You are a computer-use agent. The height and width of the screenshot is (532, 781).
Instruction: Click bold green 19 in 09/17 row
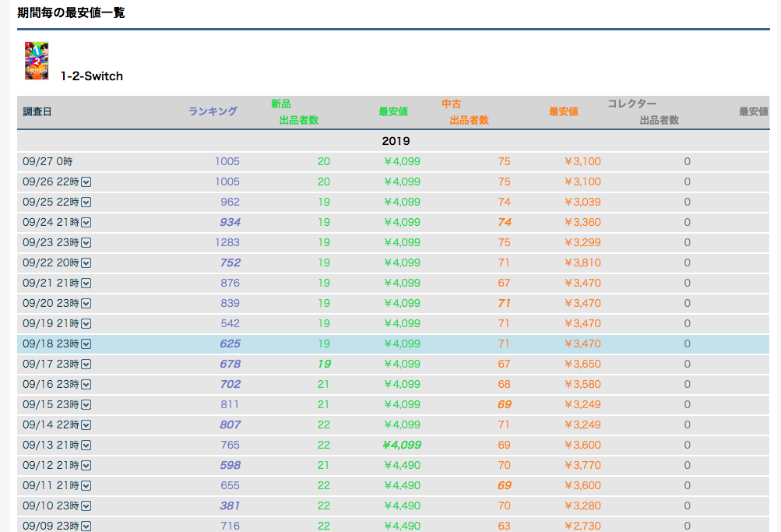tap(324, 364)
